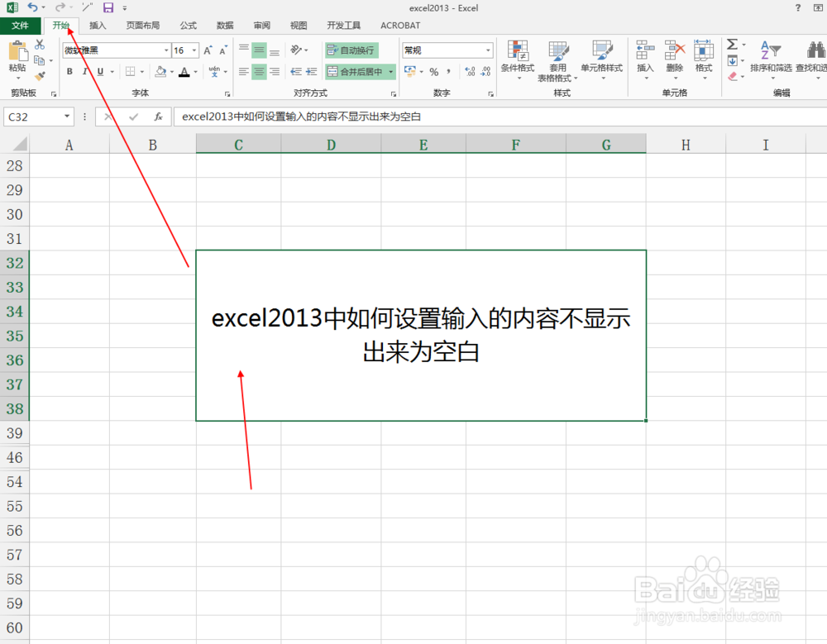Open the fill color bucket icon
Viewport: 827px width, 644px height.
coord(161,71)
